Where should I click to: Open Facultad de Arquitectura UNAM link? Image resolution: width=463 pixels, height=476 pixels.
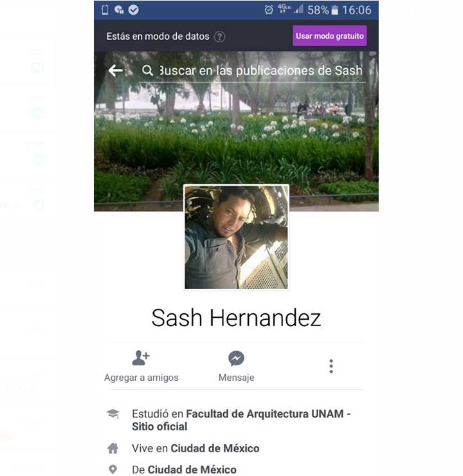coord(241,420)
